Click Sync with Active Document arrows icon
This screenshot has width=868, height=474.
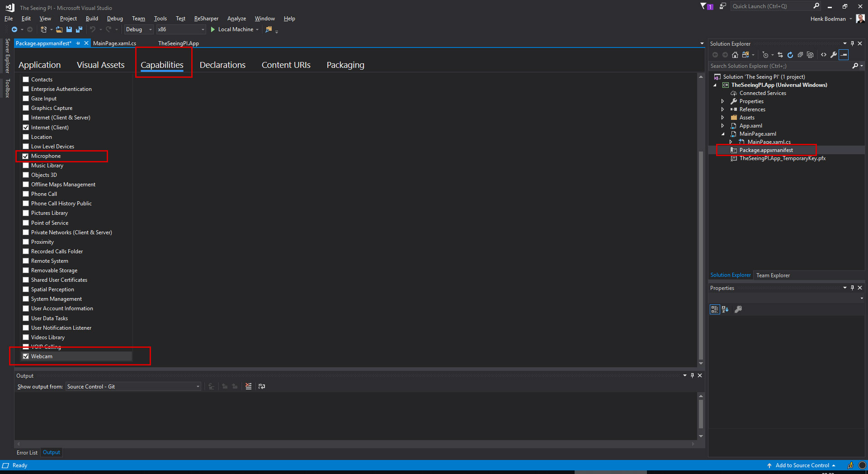pos(780,55)
